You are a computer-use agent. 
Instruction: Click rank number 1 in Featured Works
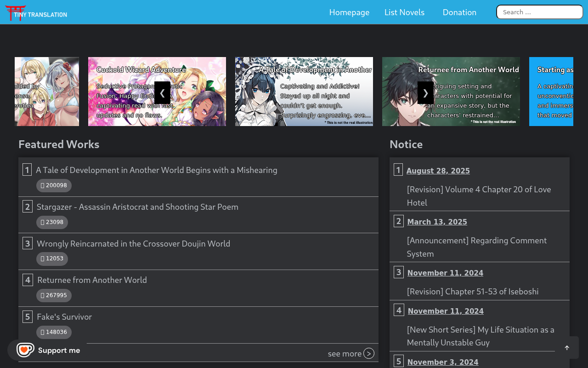(x=27, y=170)
